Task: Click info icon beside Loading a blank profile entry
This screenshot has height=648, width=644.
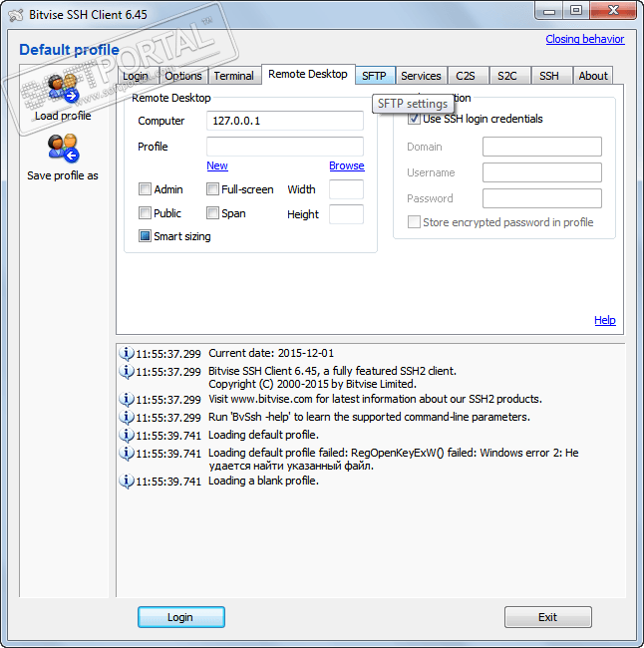Action: [127, 482]
